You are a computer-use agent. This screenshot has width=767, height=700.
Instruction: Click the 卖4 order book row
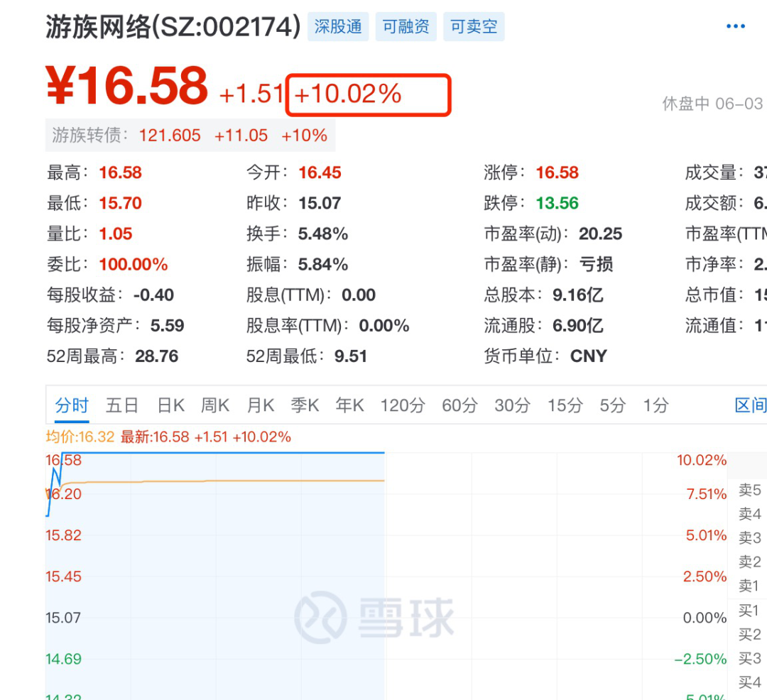750,514
